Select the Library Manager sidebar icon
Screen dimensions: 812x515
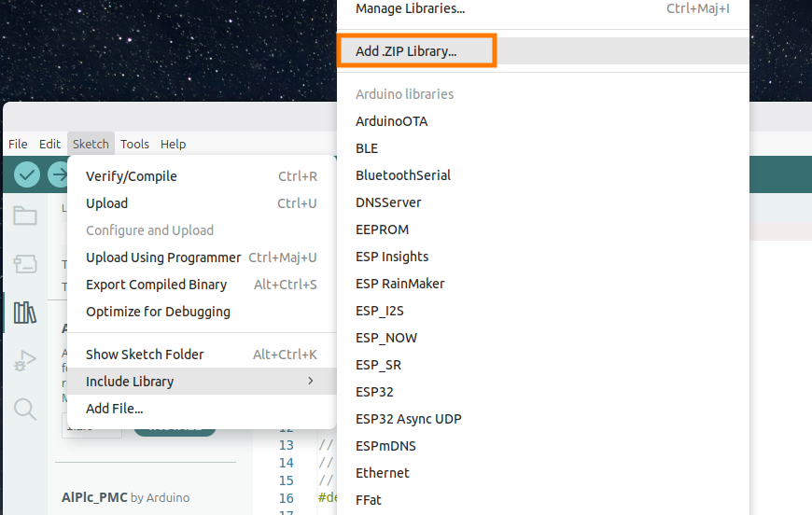click(x=25, y=313)
